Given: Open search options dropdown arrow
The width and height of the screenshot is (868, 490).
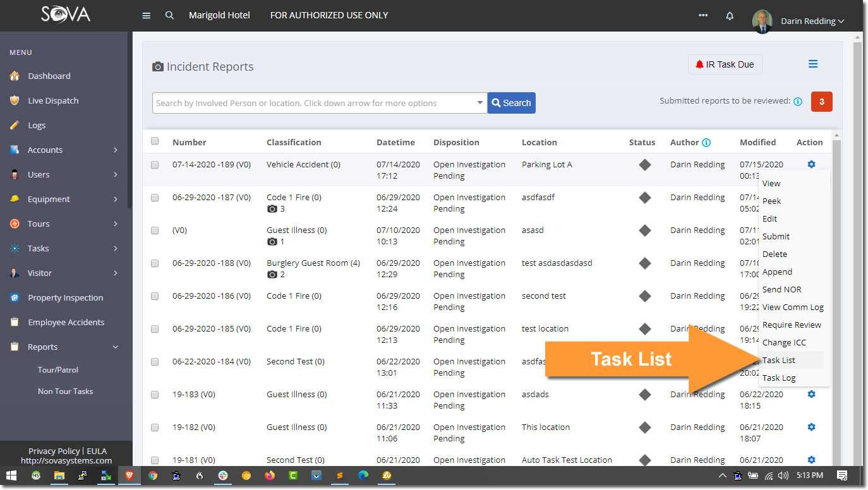Looking at the screenshot, I should tap(480, 103).
